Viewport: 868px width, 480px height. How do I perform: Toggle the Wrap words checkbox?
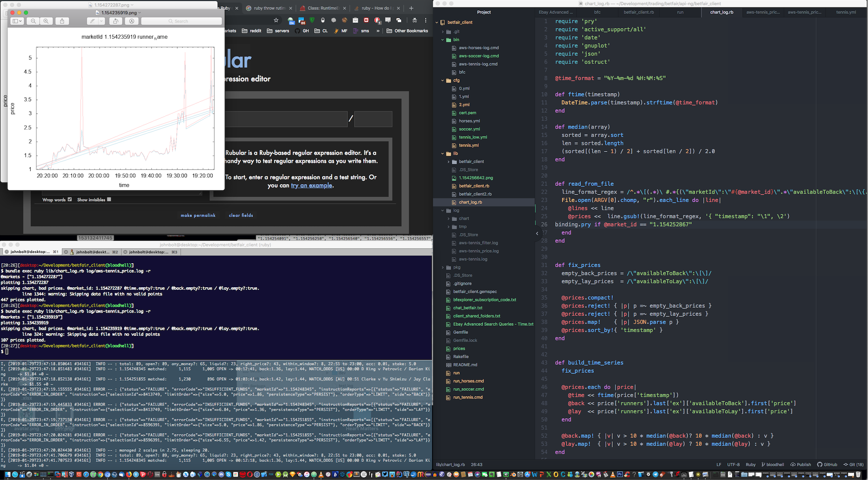[70, 199]
